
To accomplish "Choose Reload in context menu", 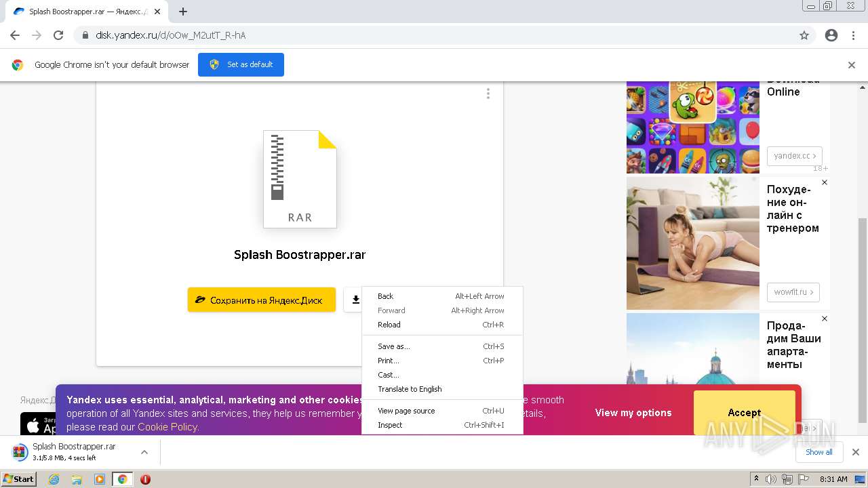I will click(442, 325).
